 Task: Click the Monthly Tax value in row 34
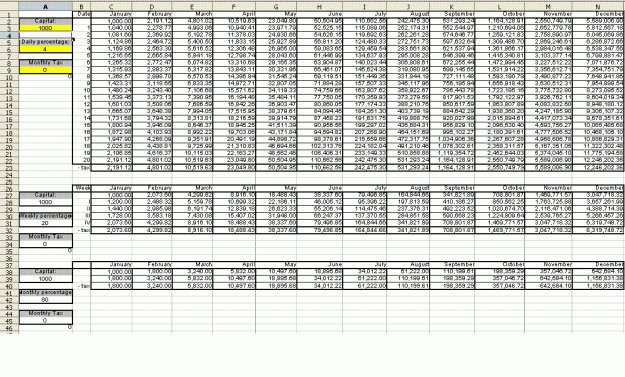[45, 244]
